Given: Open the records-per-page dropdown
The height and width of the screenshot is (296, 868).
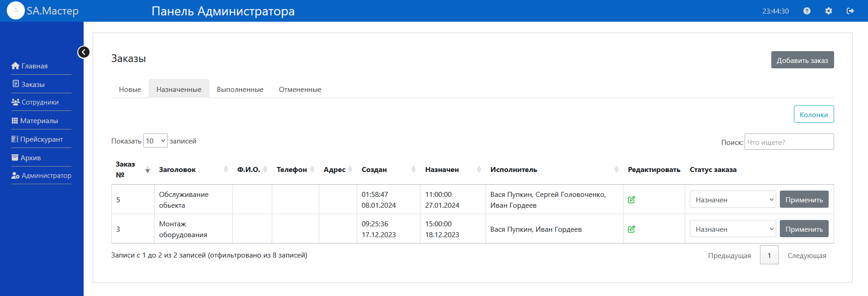Looking at the screenshot, I should pos(155,141).
